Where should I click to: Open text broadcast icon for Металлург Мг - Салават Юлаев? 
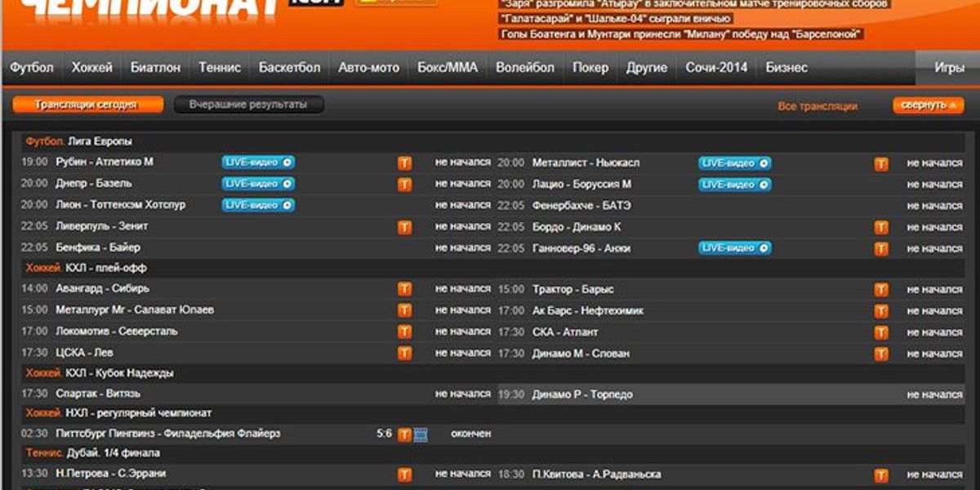tap(404, 310)
